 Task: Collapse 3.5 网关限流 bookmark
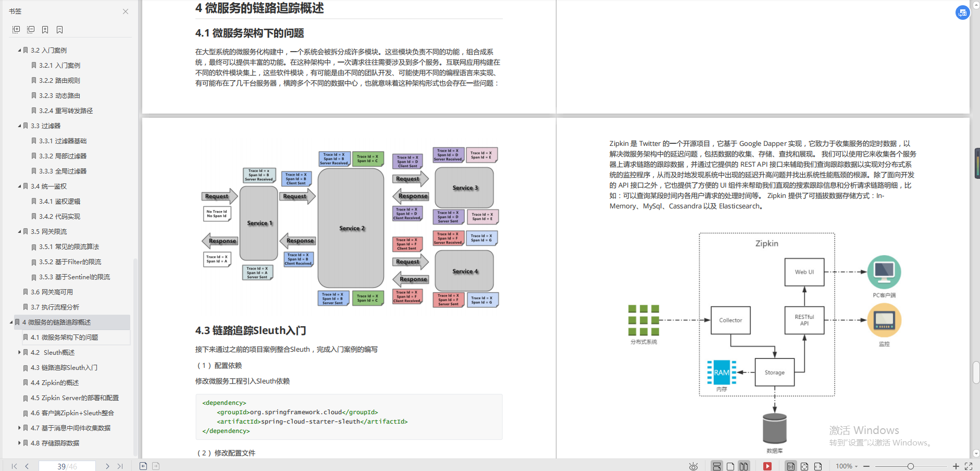(19, 232)
